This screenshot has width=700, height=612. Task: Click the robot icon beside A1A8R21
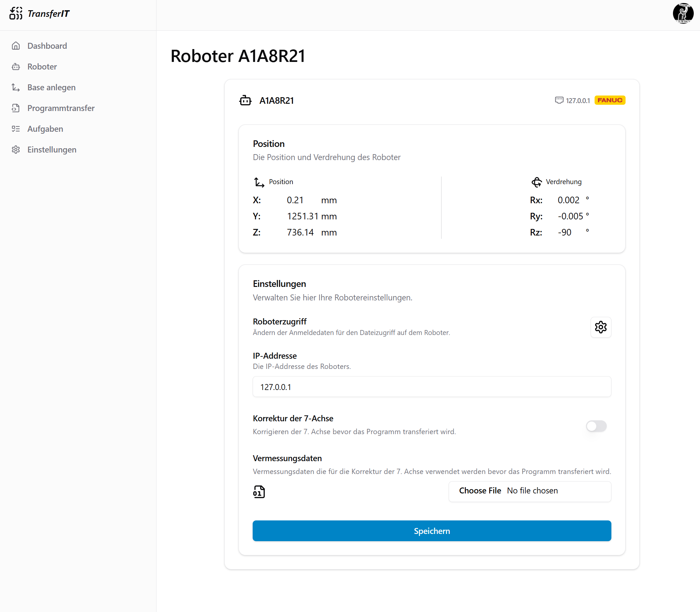coord(245,100)
